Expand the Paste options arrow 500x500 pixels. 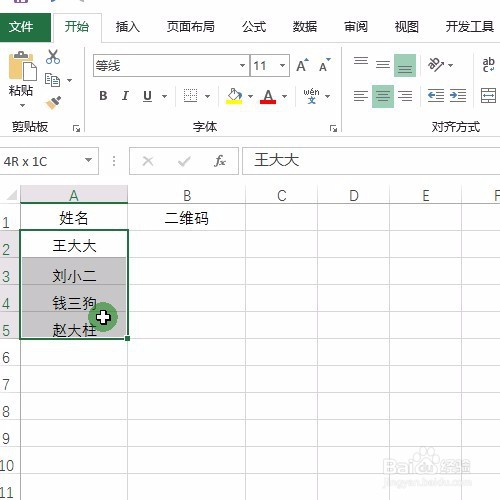[22, 106]
